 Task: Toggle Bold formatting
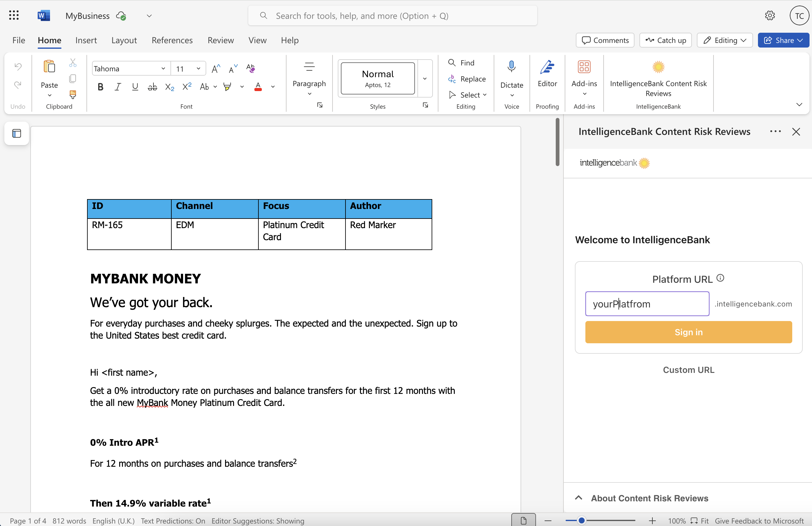100,87
